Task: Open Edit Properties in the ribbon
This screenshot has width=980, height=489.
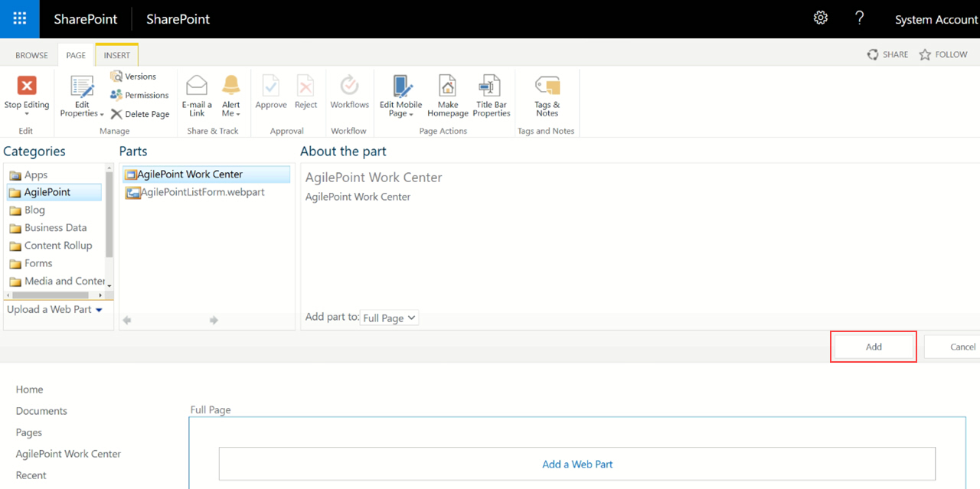Action: click(82, 96)
